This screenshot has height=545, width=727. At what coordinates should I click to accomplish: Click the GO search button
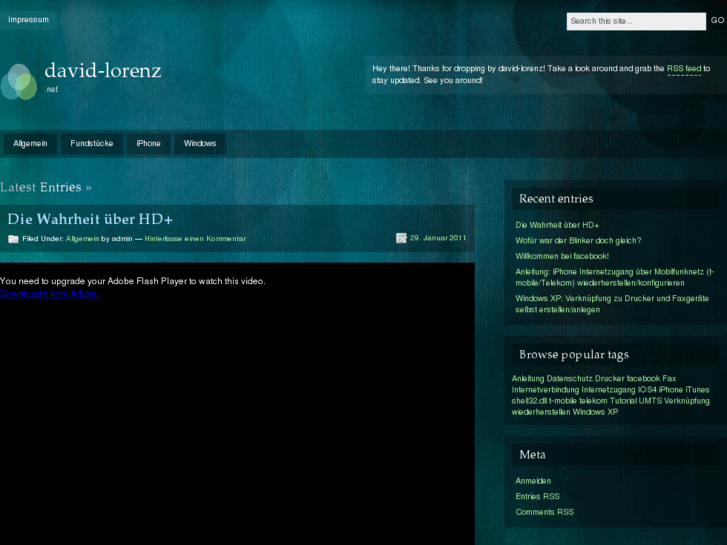[x=717, y=20]
